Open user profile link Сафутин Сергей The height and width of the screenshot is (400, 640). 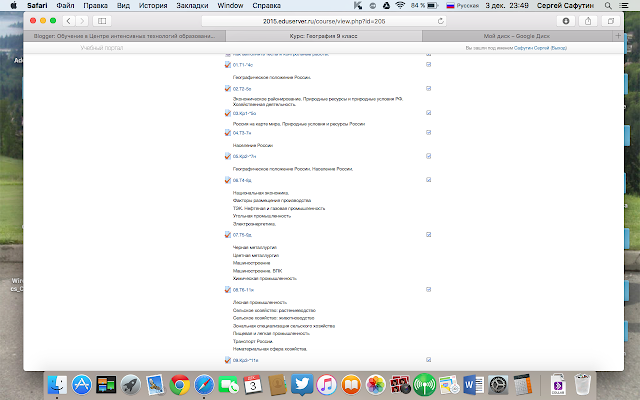(x=531, y=48)
